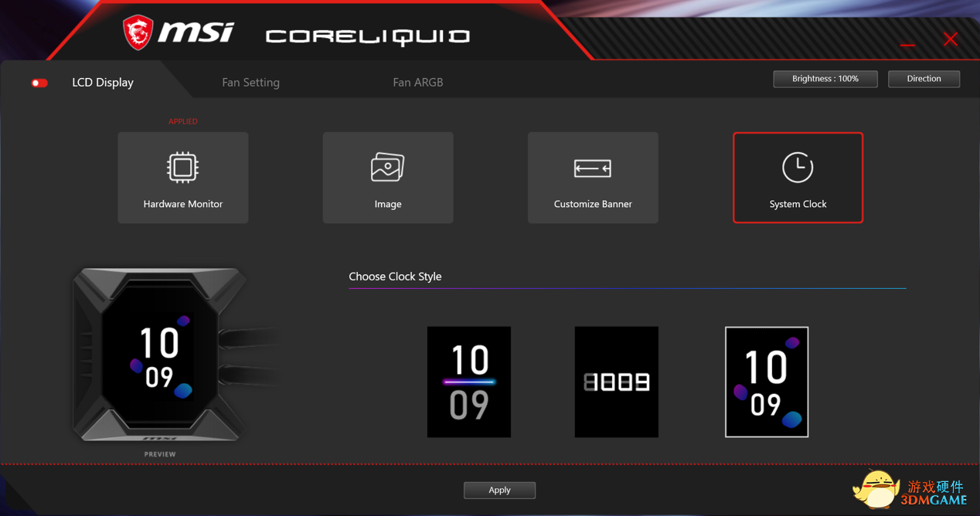
Task: Choose the clock style with colored blobs
Action: click(767, 382)
